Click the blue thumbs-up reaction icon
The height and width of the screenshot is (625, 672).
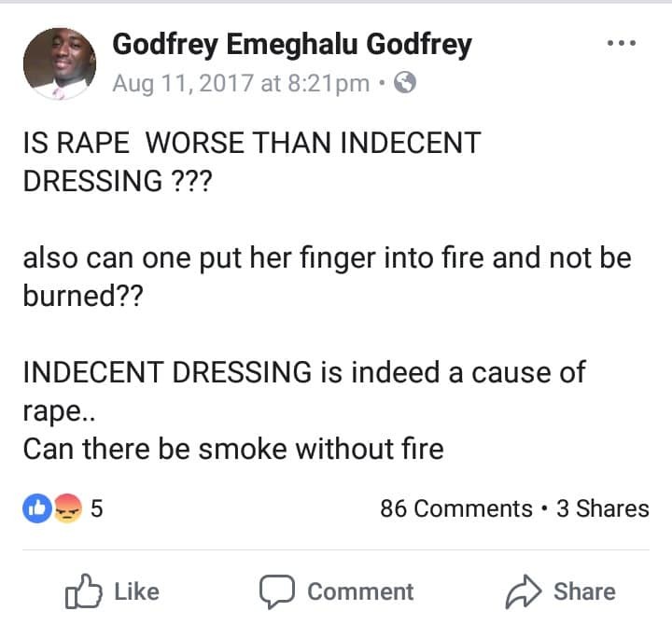coord(36,508)
